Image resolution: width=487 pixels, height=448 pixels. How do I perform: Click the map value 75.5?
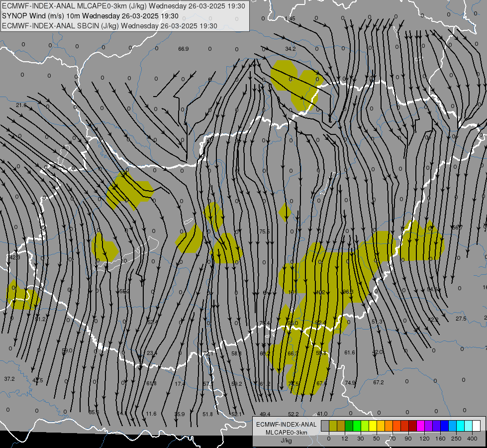[265, 231]
